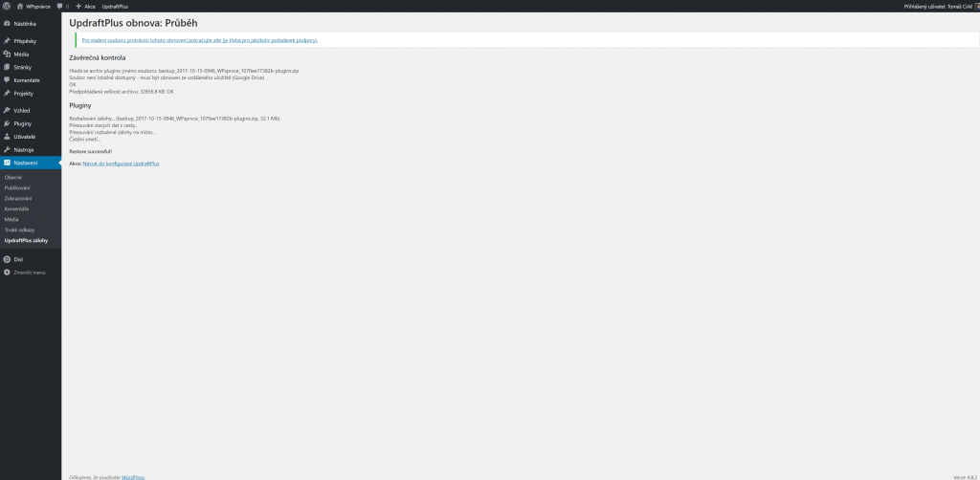Image resolution: width=980 pixels, height=480 pixels.
Task: Click Předpokládaná velikost archivu line
Action: [122, 92]
